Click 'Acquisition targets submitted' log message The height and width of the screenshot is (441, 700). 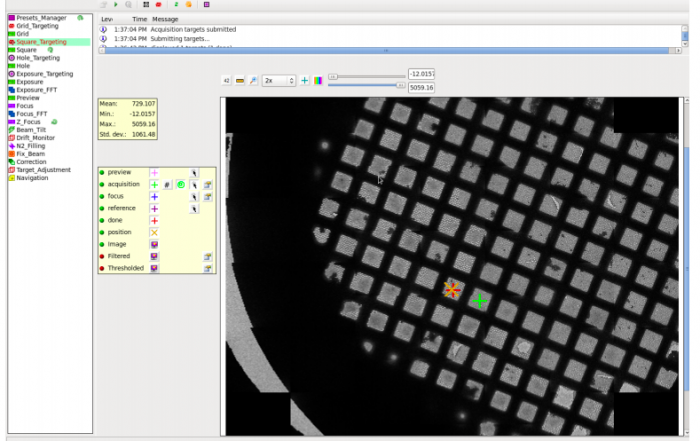[193, 29]
